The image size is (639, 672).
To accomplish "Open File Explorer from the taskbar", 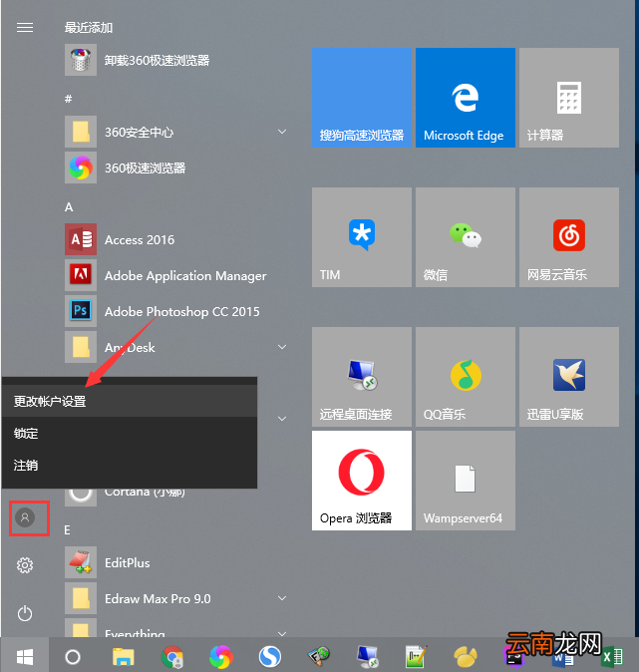I will click(x=124, y=656).
